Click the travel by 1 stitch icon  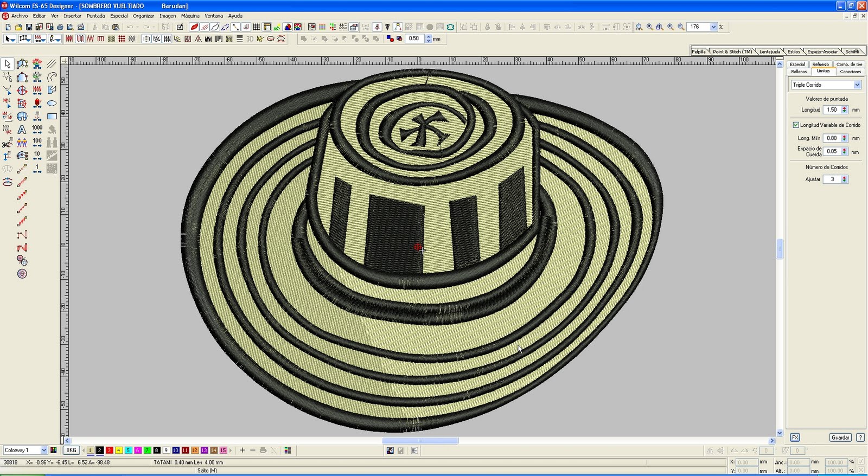pyautogui.click(x=37, y=169)
